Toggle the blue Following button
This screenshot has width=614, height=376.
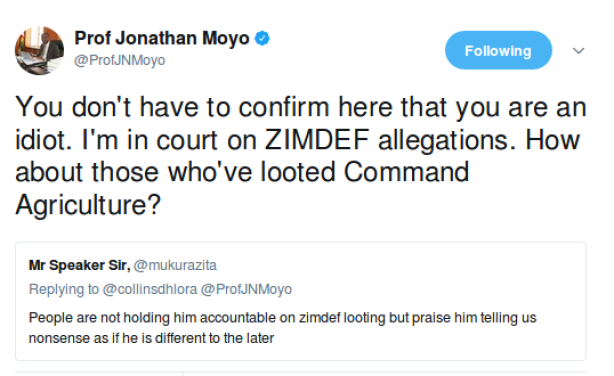tap(498, 51)
